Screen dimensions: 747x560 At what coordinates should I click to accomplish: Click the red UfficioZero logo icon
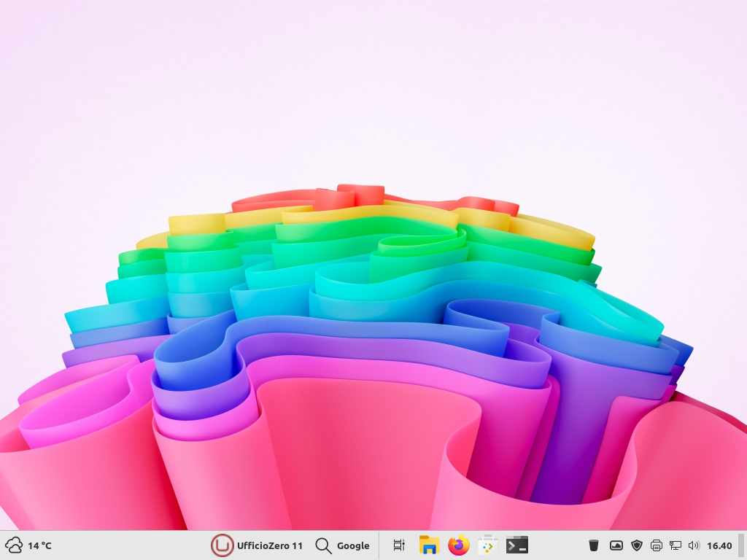222,545
